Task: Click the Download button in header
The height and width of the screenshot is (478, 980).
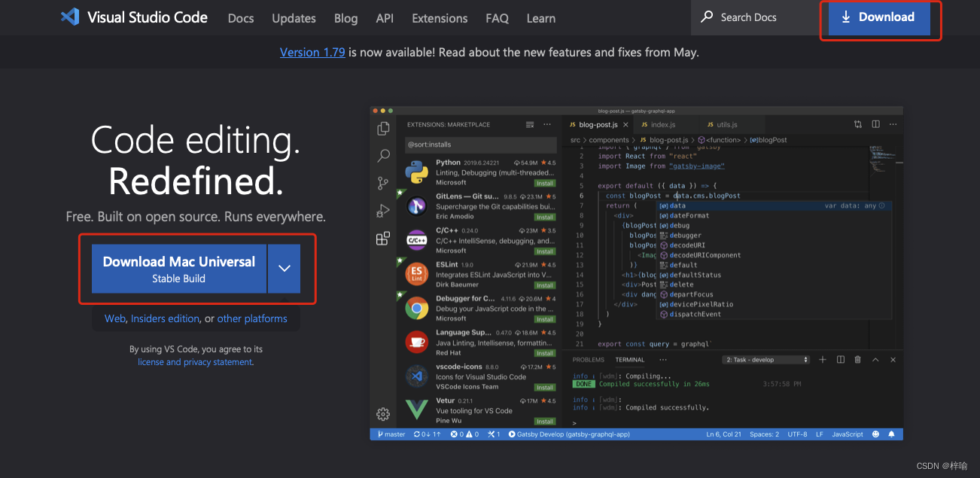Action: pos(879,17)
